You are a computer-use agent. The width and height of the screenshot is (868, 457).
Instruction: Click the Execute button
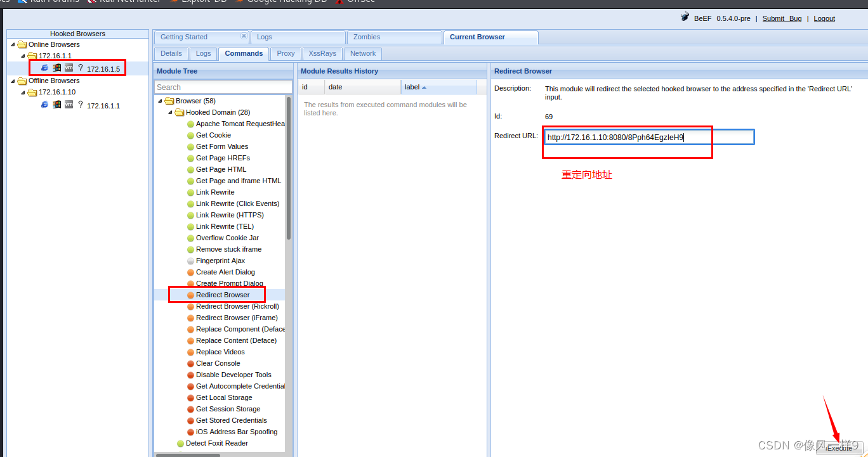click(839, 448)
